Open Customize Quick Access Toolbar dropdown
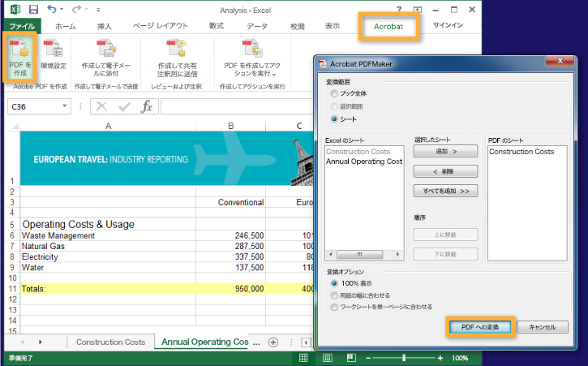 [98, 10]
